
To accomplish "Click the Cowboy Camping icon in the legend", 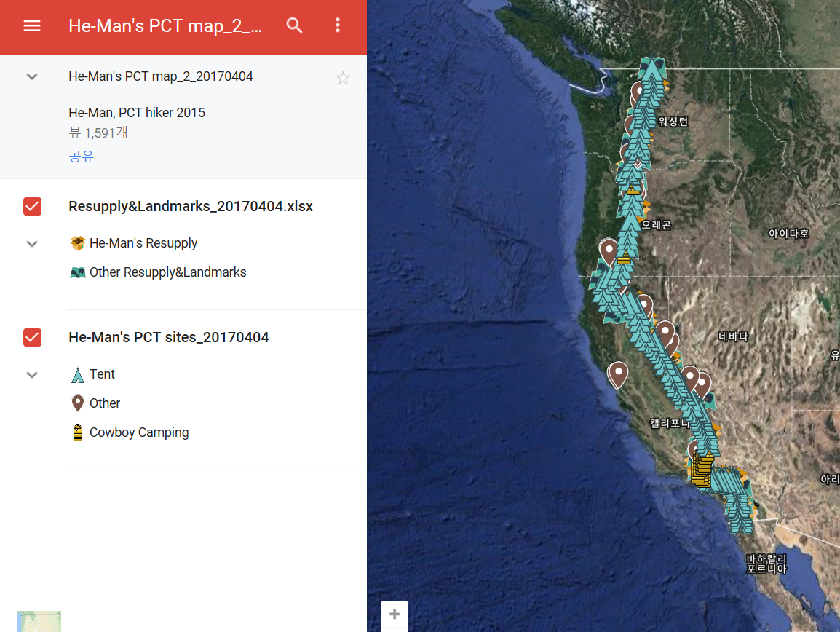I will click(78, 432).
